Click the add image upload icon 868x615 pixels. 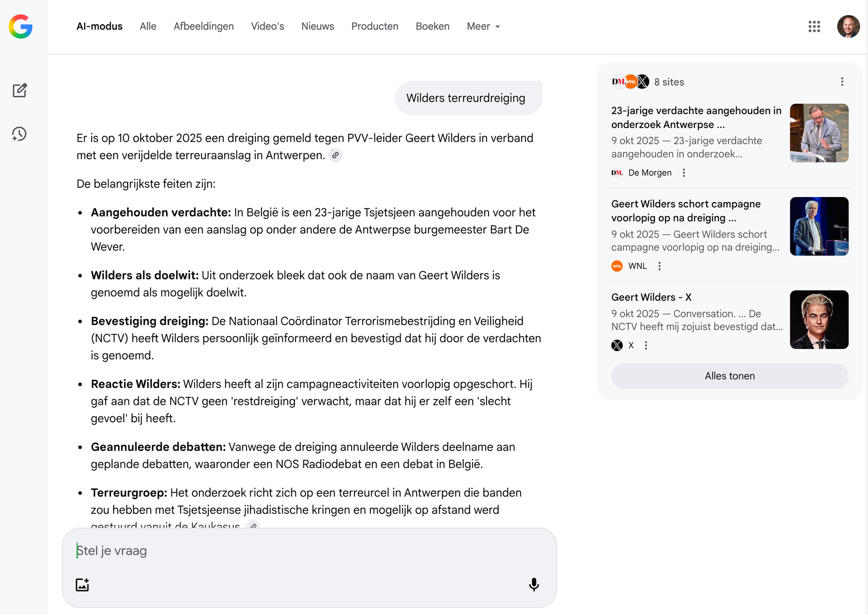(82, 585)
